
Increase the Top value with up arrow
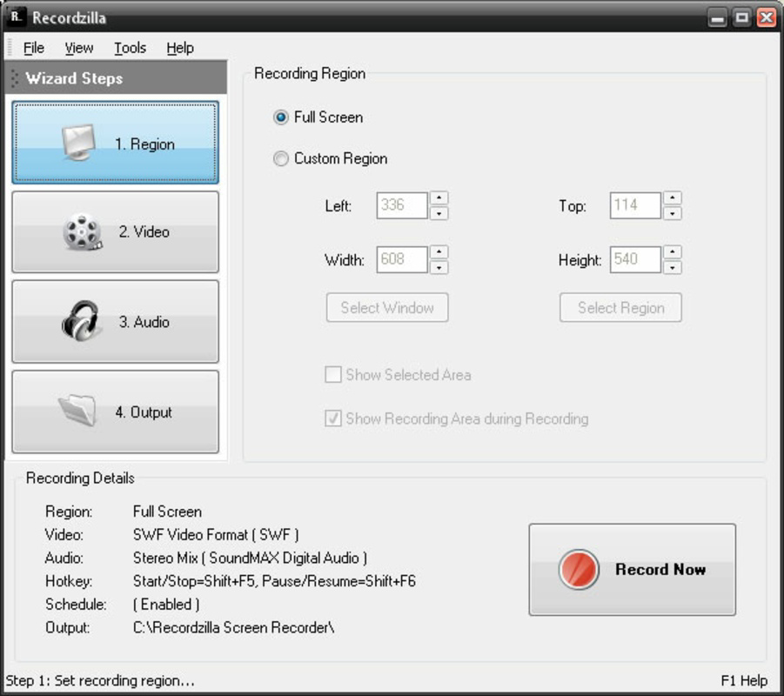[673, 198]
